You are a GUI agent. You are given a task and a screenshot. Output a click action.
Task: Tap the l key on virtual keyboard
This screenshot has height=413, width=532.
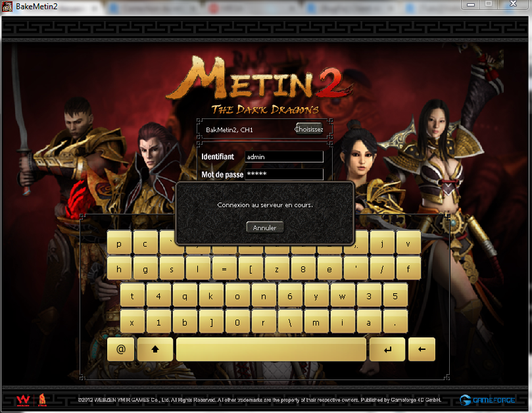pos(198,269)
